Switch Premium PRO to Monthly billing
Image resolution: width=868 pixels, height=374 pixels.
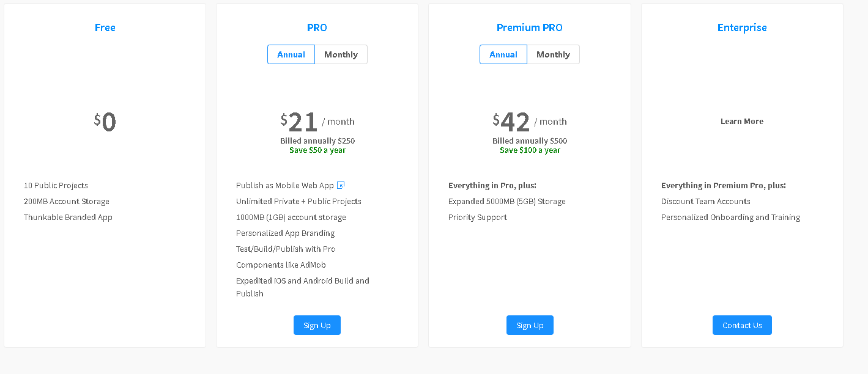tap(553, 54)
